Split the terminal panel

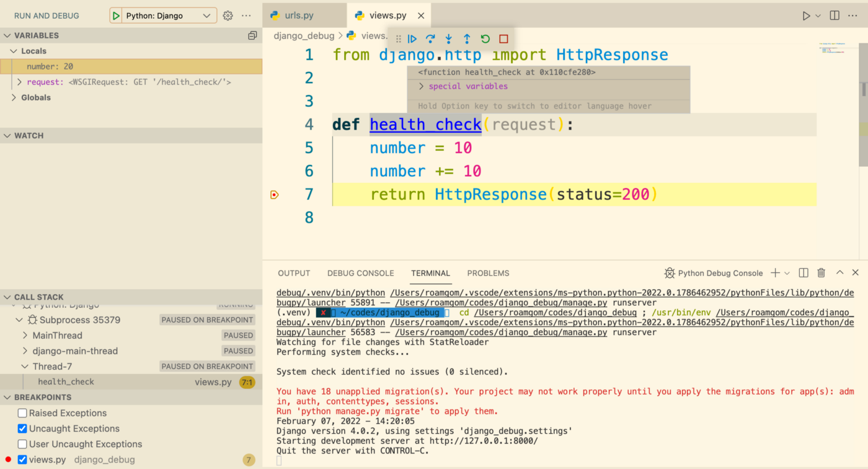click(804, 273)
